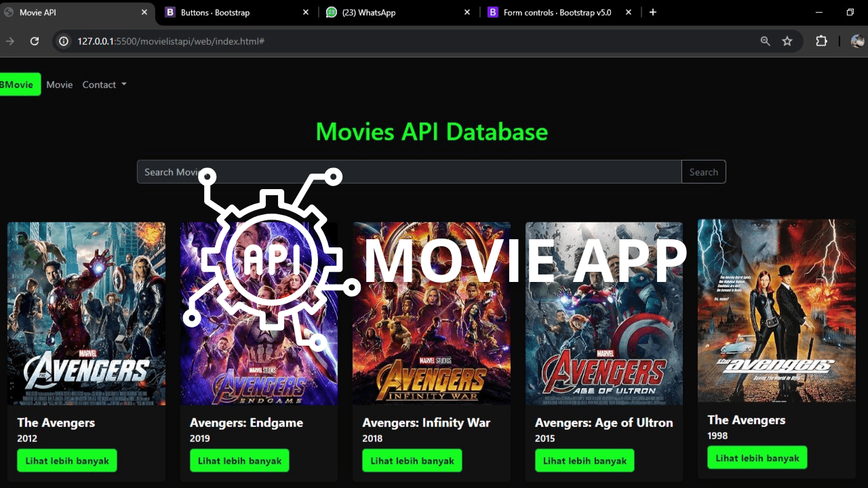Reload the page with the refresh icon
The height and width of the screenshot is (488, 868).
35,41
